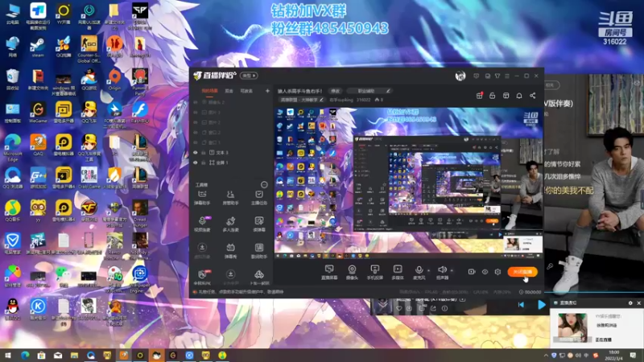Image resolution: width=644 pixels, height=362 pixels.
Task: Add a 摄像头 camera source
Action: coord(352,272)
